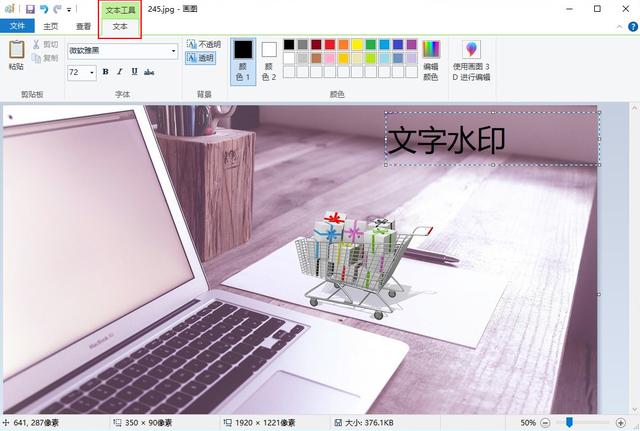Click the 1920 × 1221像素 status entry
The image size is (640, 431).
pyautogui.click(x=259, y=423)
